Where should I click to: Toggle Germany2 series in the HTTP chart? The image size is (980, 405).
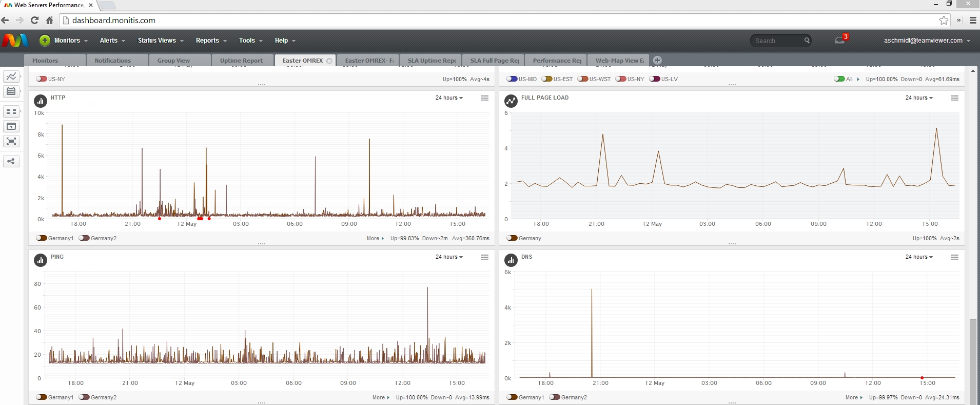pyautogui.click(x=85, y=238)
